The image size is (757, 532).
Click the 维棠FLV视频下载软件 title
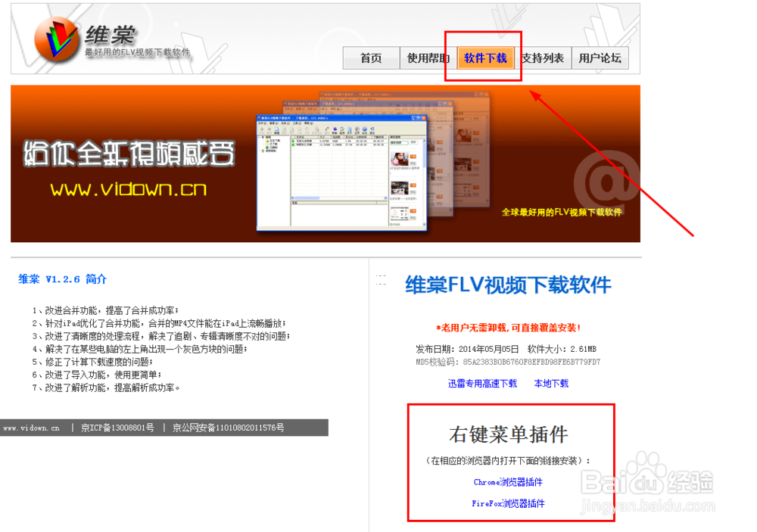(x=508, y=285)
